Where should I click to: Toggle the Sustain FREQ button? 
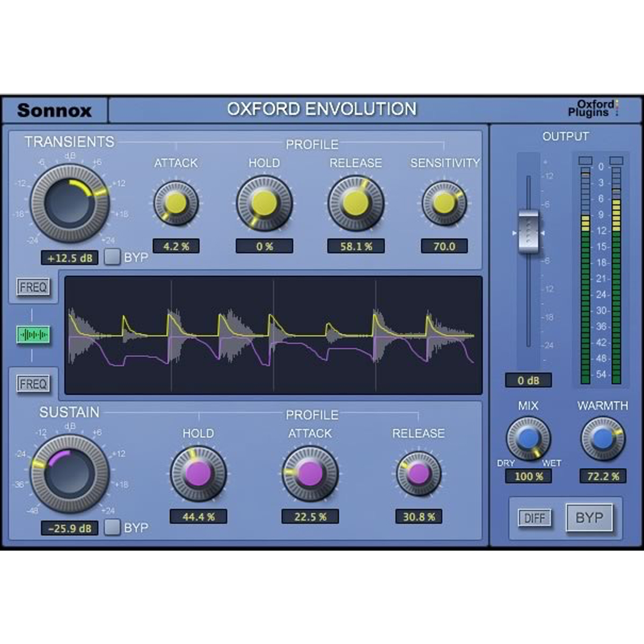pyautogui.click(x=33, y=384)
